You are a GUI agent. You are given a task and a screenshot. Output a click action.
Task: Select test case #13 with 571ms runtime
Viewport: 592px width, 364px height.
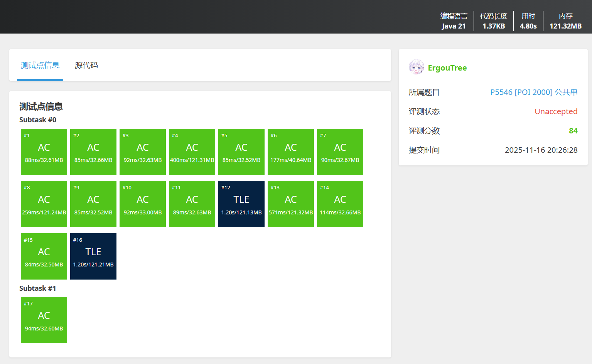point(291,204)
